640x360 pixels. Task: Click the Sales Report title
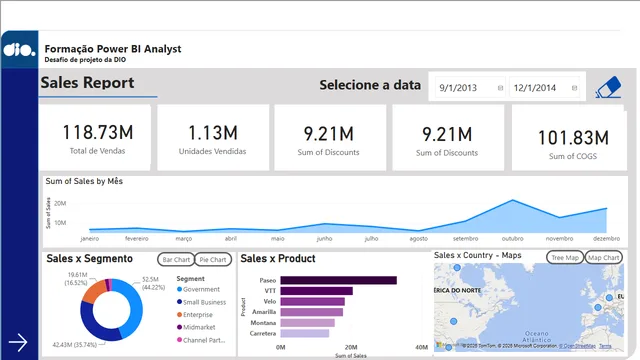pyautogui.click(x=87, y=83)
